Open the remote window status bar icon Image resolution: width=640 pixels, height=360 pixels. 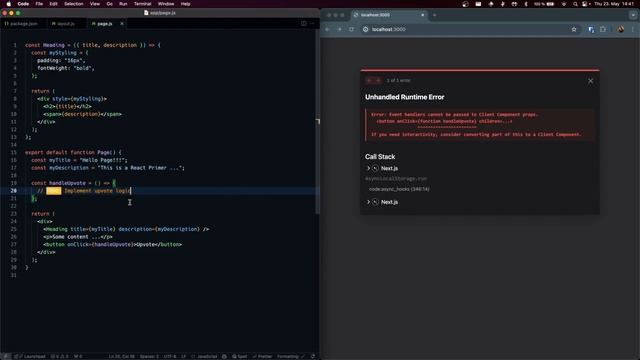(5, 356)
